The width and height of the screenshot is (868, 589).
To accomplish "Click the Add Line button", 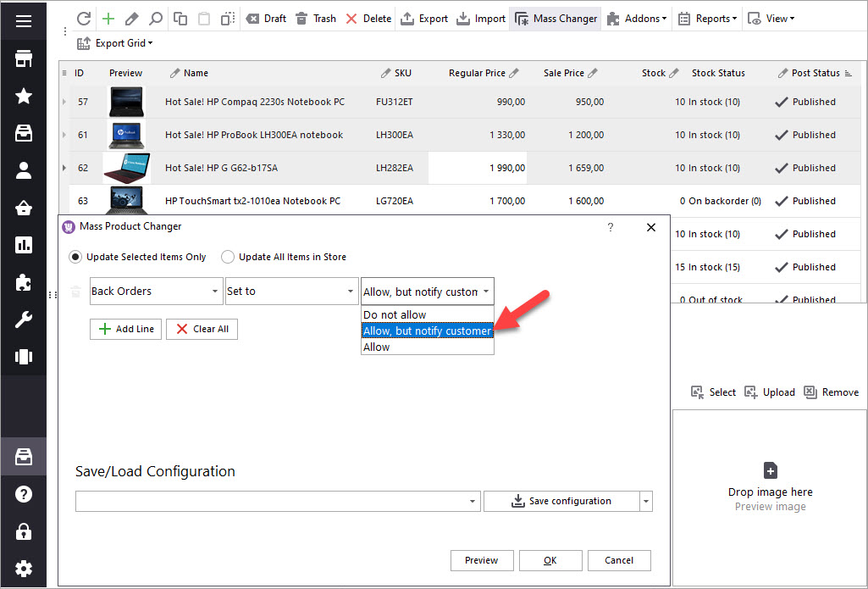I will [125, 329].
